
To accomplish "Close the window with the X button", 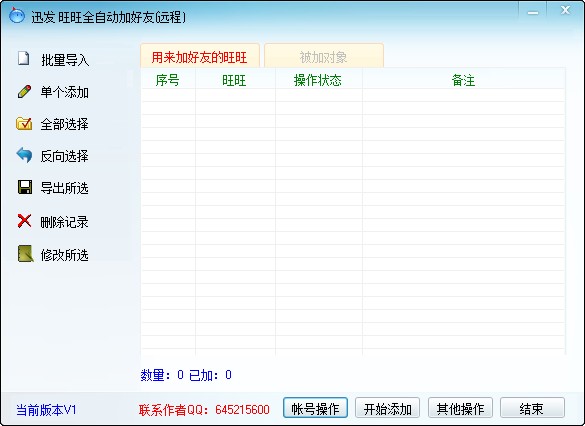I will (x=565, y=10).
